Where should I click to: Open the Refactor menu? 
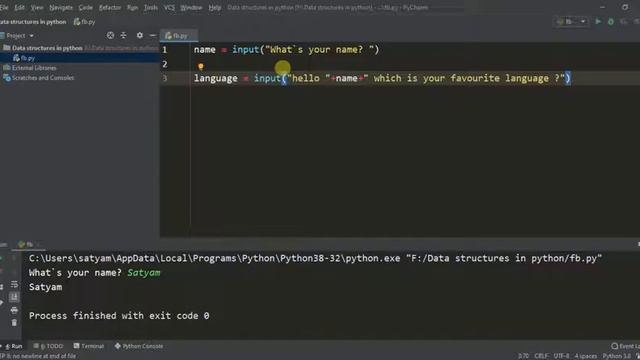pyautogui.click(x=110, y=7)
